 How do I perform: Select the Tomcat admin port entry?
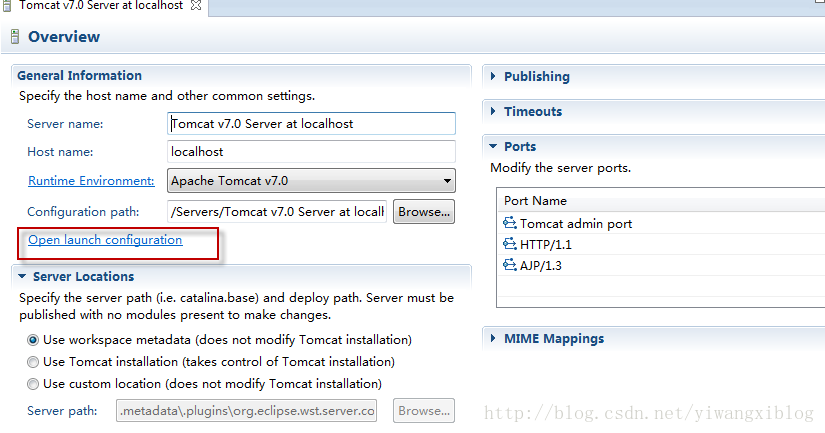pos(576,224)
